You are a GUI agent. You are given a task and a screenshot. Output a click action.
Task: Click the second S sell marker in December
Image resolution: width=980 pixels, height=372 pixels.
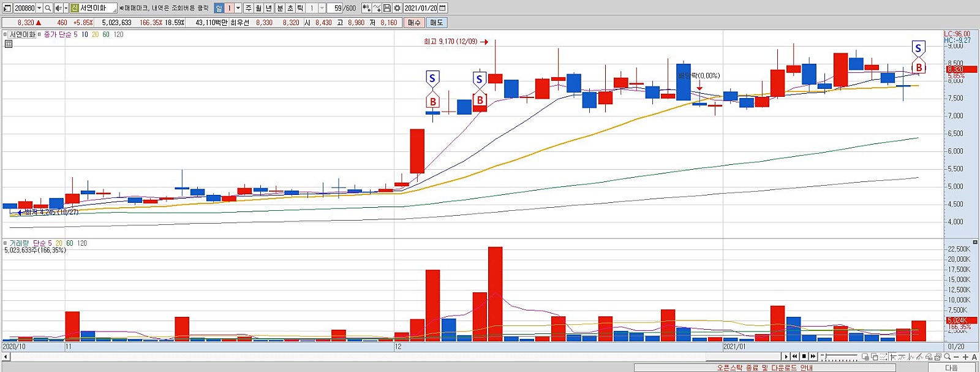point(480,79)
